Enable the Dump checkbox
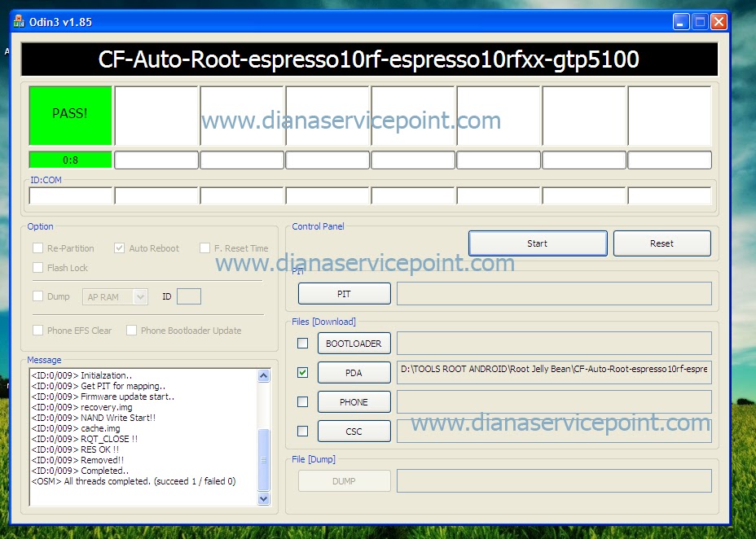Screen dimensions: 756x539 click(37, 296)
